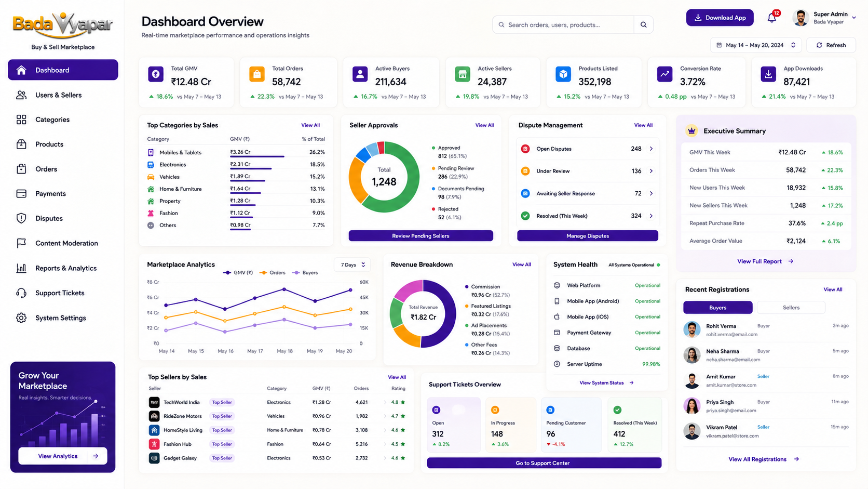Click the Pending Review orange legend dot
The image size is (868, 489).
[433, 168]
